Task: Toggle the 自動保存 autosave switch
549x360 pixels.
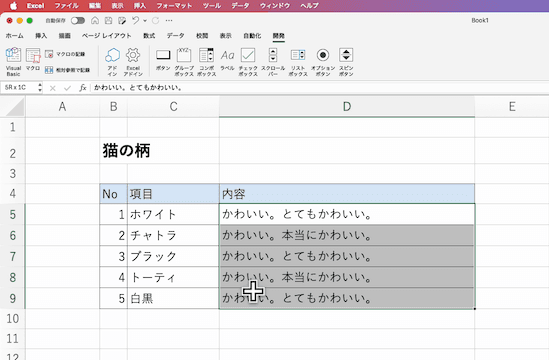Action: 78,21
